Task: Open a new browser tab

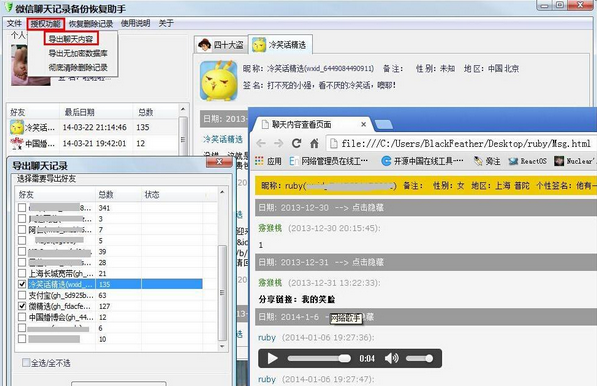Action: click(383, 125)
